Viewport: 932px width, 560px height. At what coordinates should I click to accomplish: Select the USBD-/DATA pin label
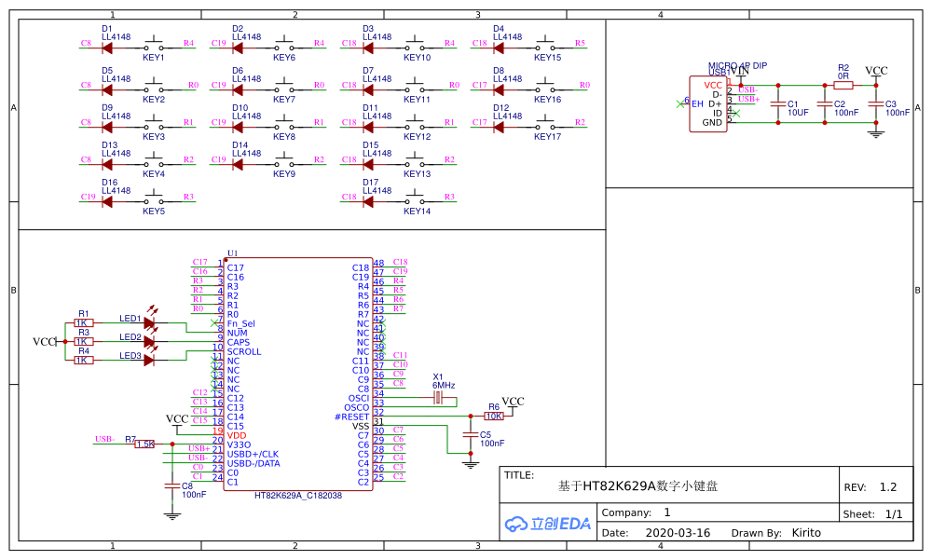click(x=254, y=463)
